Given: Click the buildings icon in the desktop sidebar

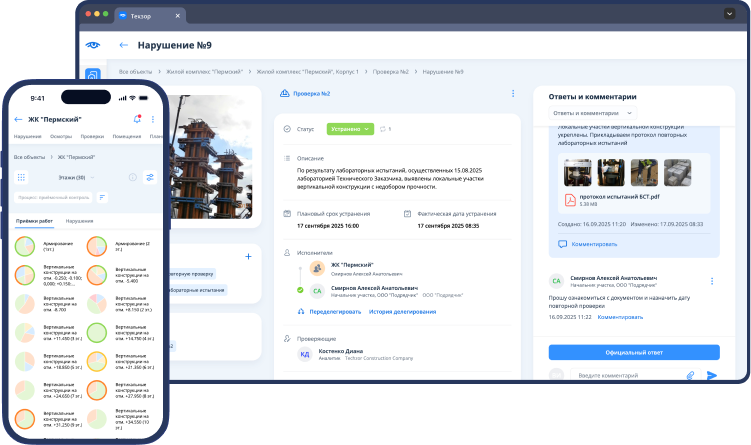Looking at the screenshot, I should [93, 75].
